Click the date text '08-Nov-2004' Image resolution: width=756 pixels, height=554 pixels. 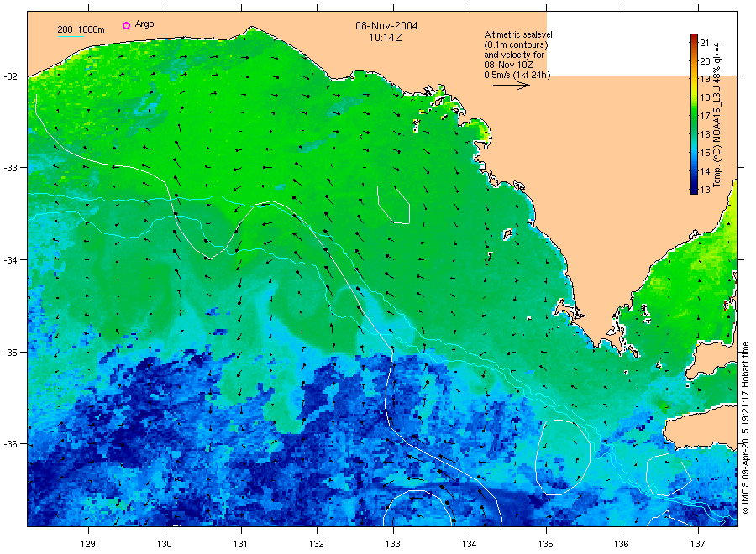click(386, 26)
